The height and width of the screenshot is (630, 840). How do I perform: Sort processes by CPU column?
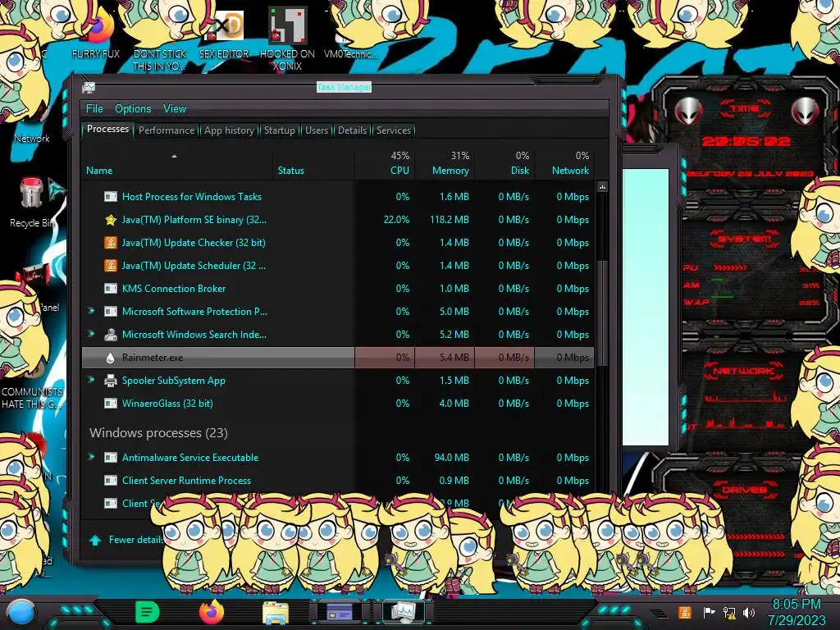385,163
